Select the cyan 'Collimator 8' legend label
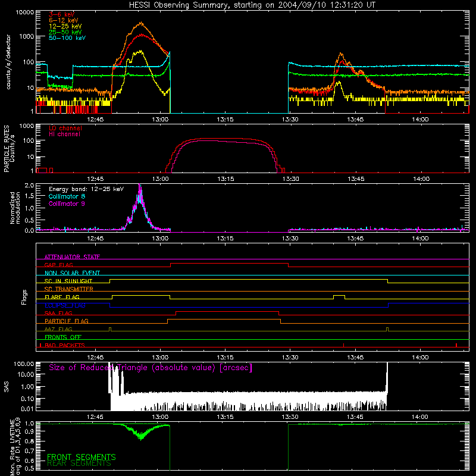Image resolution: width=476 pixels, height=476 pixels. 67,196
